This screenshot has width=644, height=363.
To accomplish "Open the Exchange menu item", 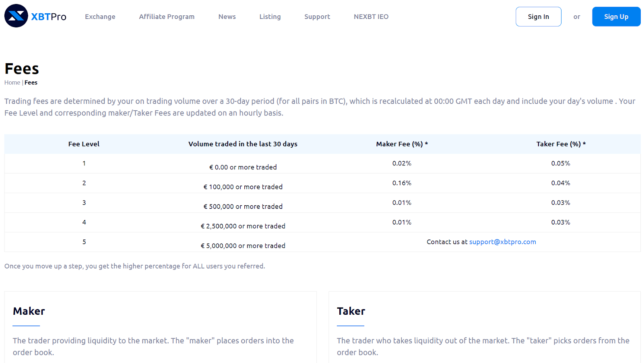I will [100, 16].
